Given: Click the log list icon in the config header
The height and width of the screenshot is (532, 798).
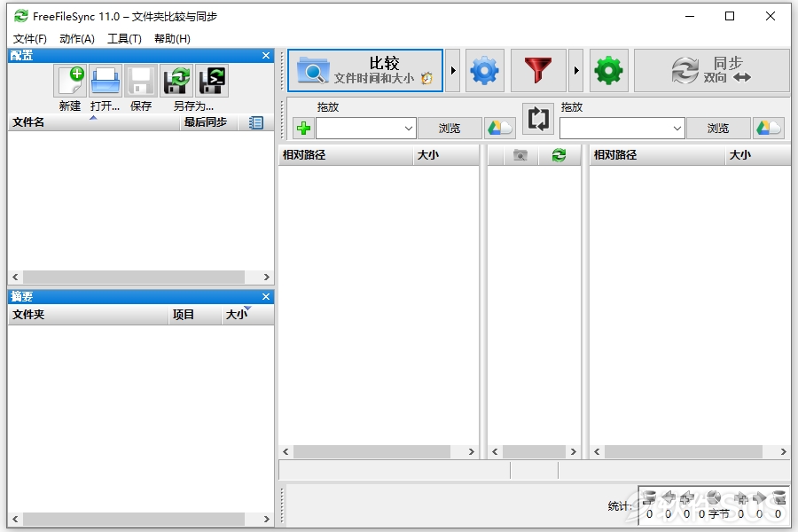Looking at the screenshot, I should 256,122.
